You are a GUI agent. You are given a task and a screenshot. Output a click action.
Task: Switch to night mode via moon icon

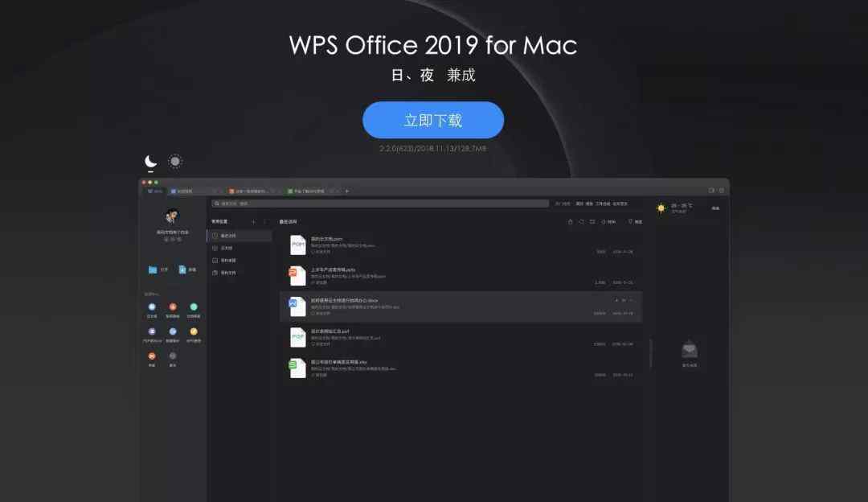click(150, 161)
